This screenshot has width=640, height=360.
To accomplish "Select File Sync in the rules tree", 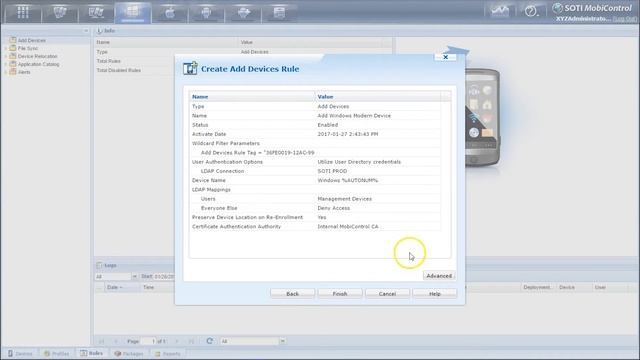I will 28,48.
